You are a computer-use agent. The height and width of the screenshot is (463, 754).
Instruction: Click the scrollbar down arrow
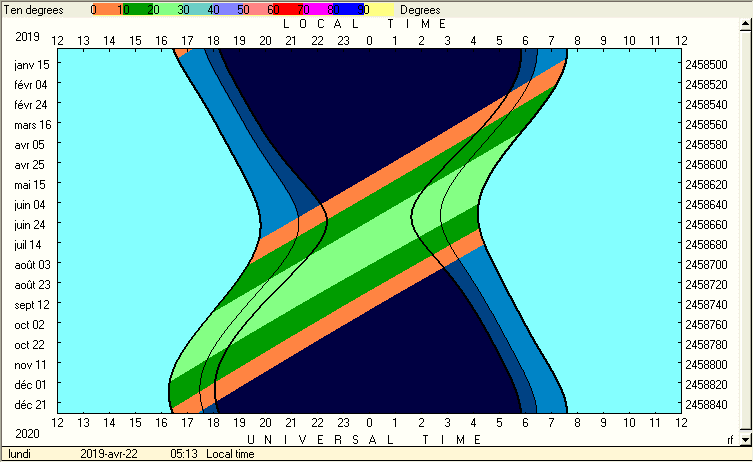click(x=745, y=439)
